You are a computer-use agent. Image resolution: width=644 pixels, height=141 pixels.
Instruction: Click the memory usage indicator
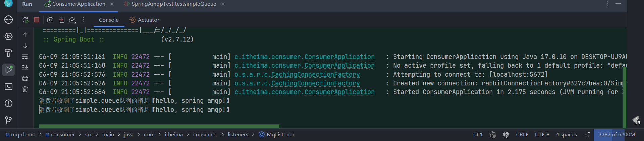[616, 135]
